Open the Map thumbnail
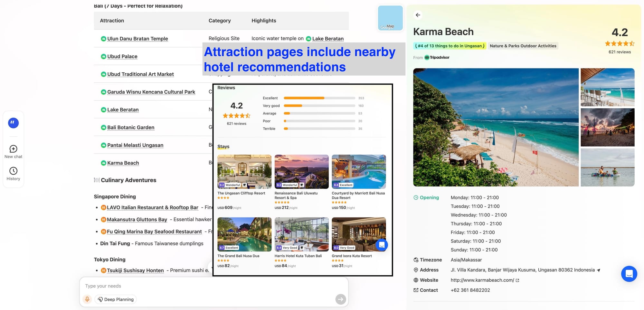644x310 pixels. point(390,18)
